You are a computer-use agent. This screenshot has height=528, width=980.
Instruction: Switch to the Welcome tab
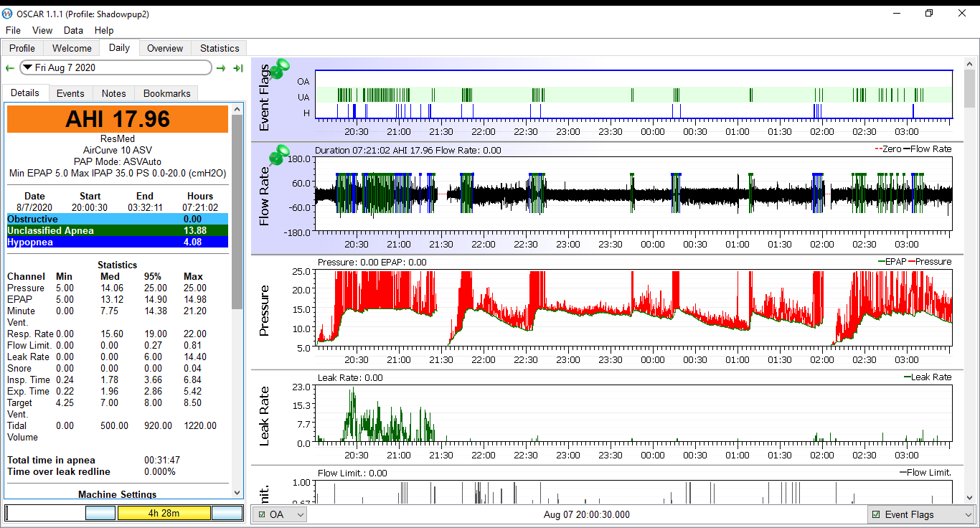coord(72,48)
